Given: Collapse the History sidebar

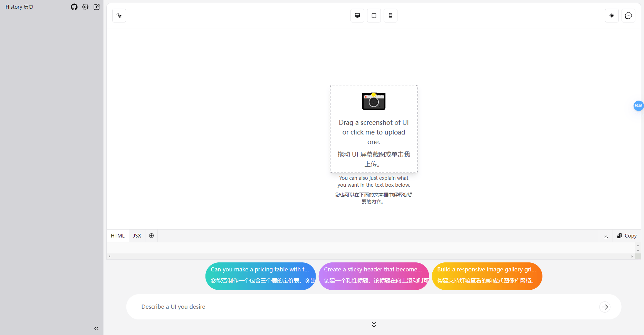Looking at the screenshot, I should point(96,328).
